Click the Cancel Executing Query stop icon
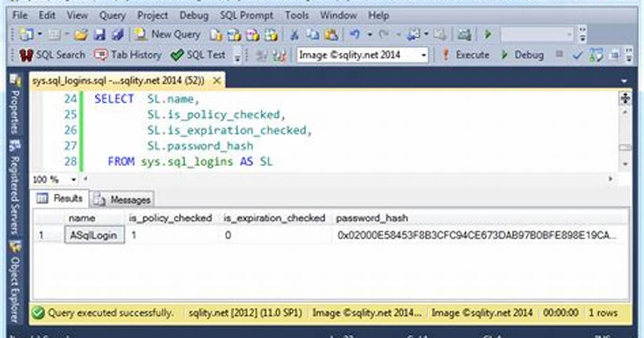This screenshot has height=338, width=644. point(559,54)
